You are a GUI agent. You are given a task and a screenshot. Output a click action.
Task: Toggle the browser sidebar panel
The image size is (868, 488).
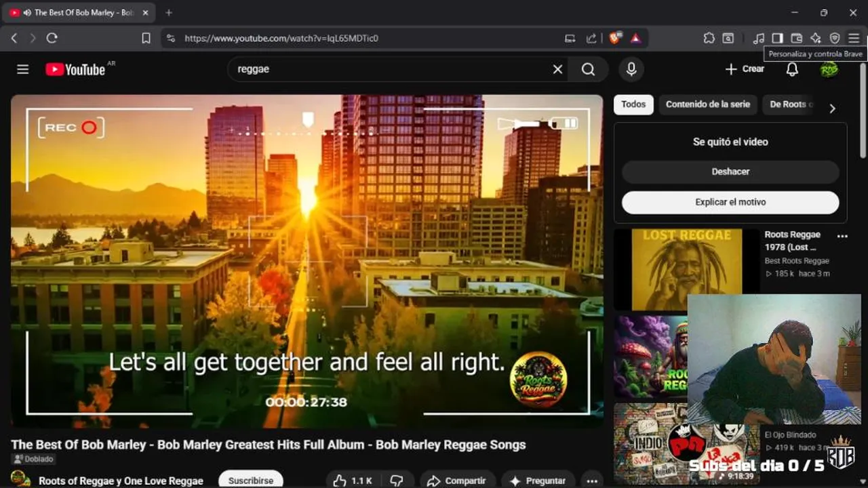pyautogui.click(x=778, y=39)
